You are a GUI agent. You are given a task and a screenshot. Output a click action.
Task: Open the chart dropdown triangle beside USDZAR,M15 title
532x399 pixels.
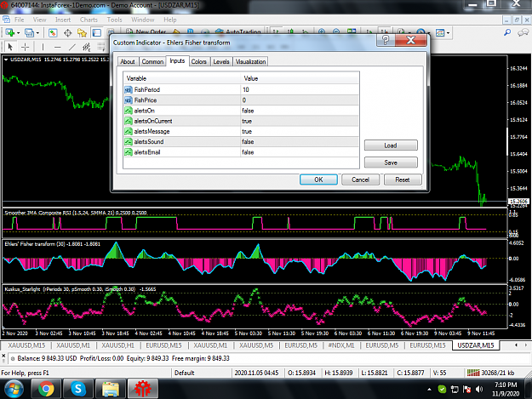6,60
